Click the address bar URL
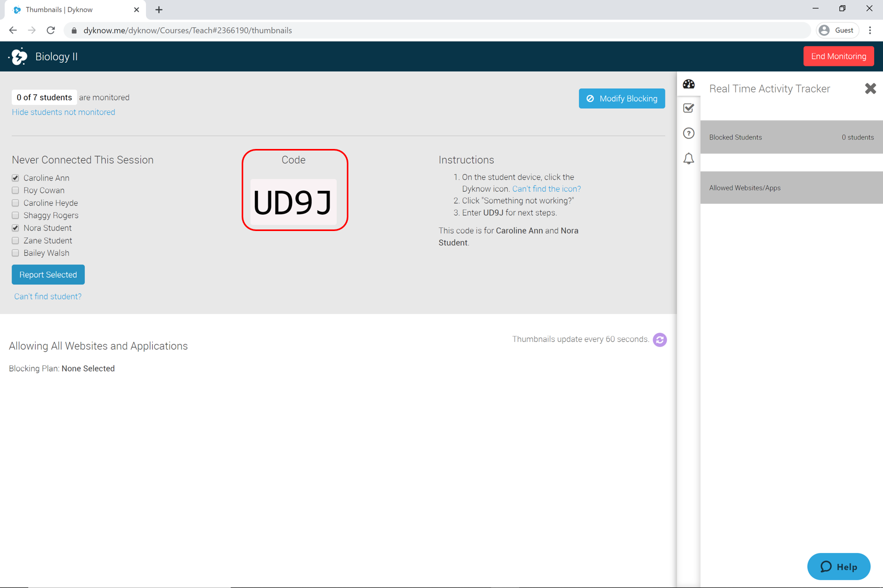Screen dimensions: 883x588 click(188, 30)
